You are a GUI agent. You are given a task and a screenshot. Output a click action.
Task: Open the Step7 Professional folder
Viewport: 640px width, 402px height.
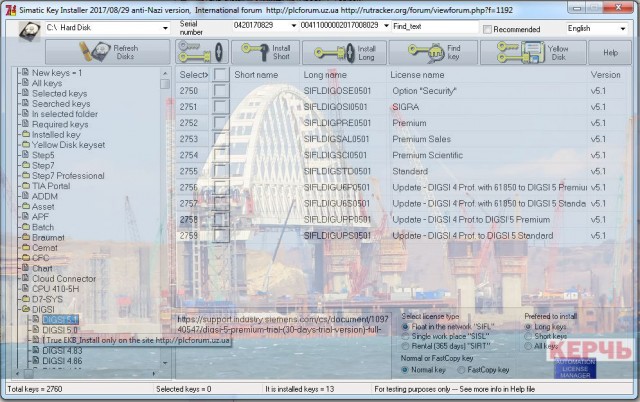(x=68, y=175)
